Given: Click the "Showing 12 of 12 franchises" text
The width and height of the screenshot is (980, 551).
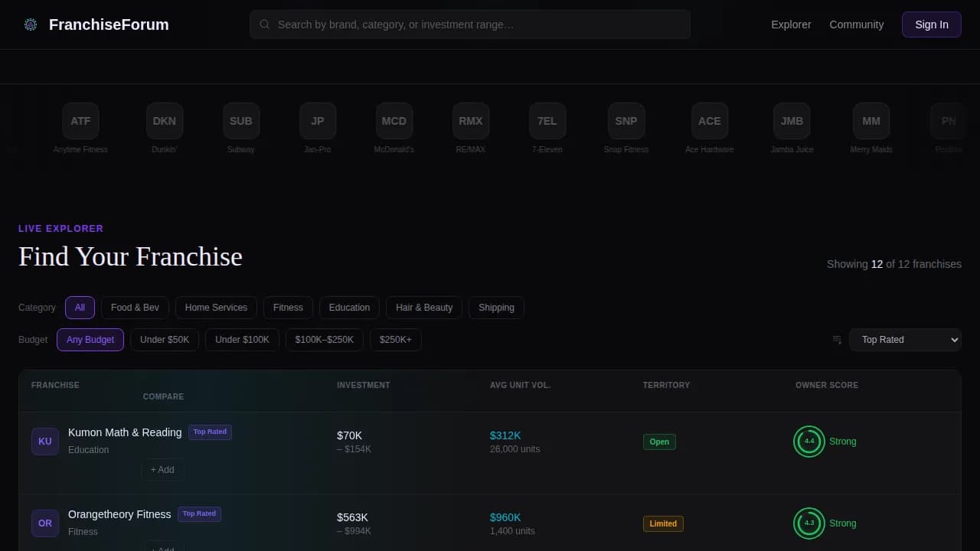Looking at the screenshot, I should [894, 264].
